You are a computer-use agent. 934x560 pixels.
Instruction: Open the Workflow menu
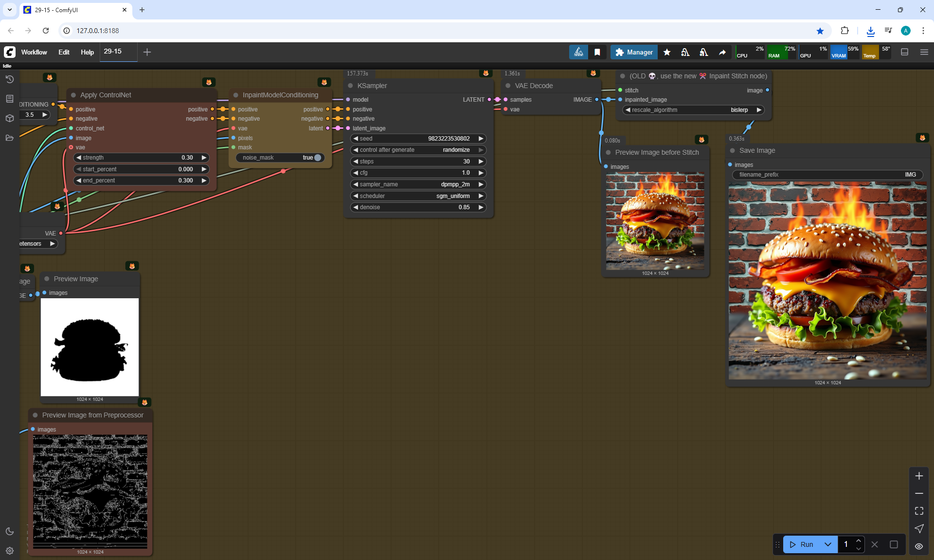pos(34,52)
